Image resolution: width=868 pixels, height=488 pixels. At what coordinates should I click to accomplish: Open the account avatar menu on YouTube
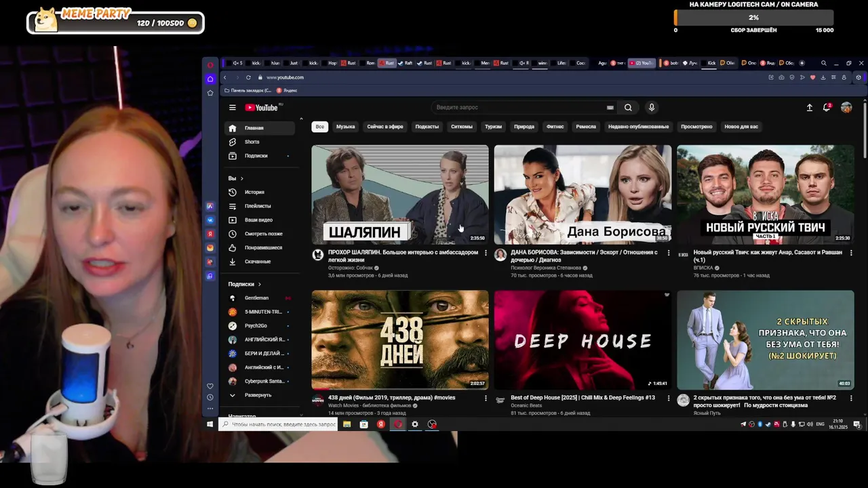point(846,107)
